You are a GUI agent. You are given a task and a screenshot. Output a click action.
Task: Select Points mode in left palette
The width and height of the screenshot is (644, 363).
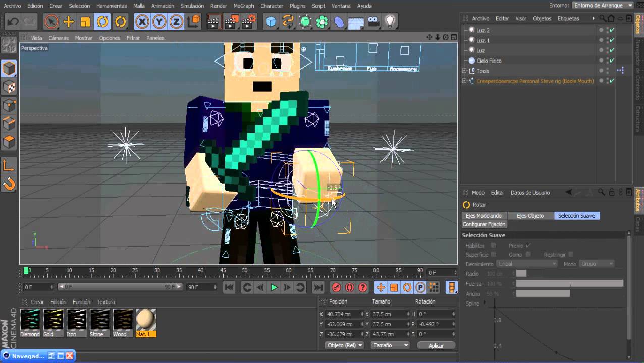pyautogui.click(x=9, y=105)
